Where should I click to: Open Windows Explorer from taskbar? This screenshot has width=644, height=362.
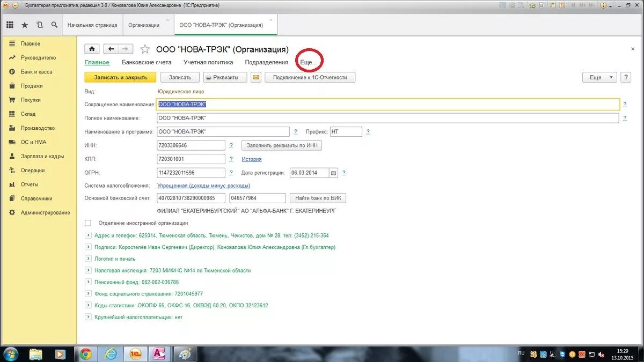(x=36, y=354)
